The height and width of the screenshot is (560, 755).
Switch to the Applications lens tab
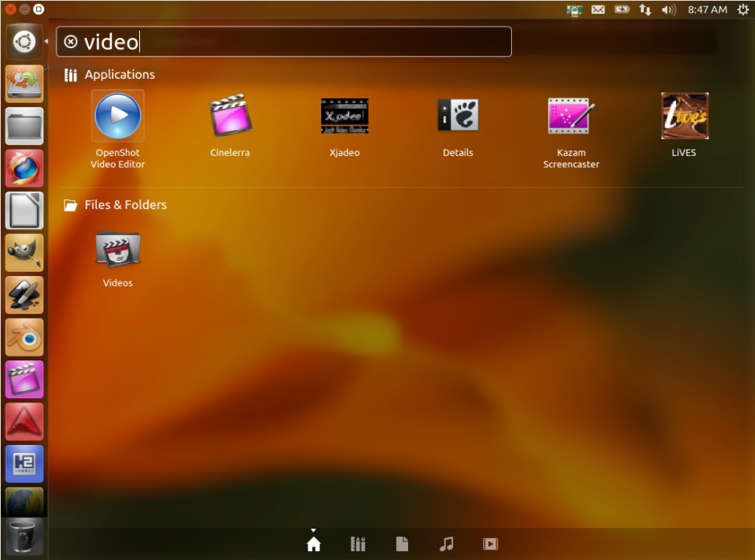click(x=357, y=544)
